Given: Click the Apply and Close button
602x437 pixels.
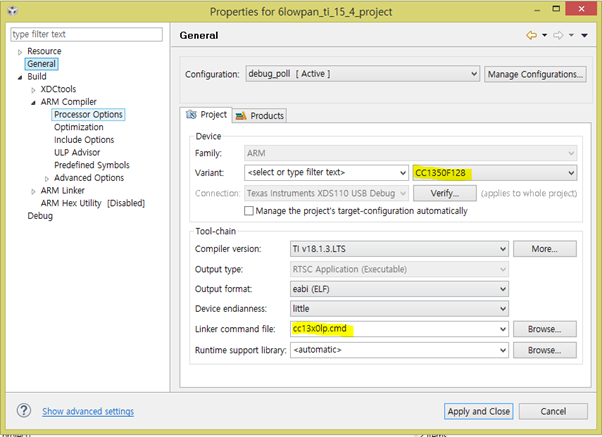Looking at the screenshot, I should 478,411.
